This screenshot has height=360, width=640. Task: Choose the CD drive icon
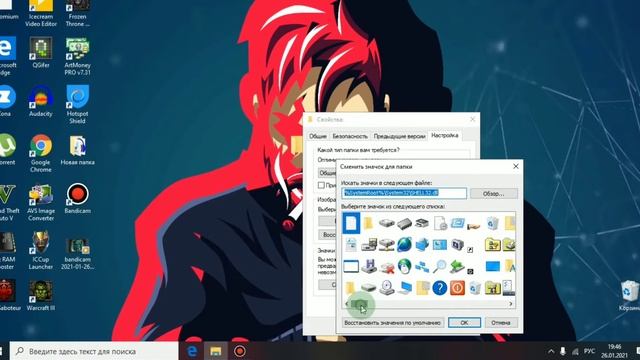(387, 288)
